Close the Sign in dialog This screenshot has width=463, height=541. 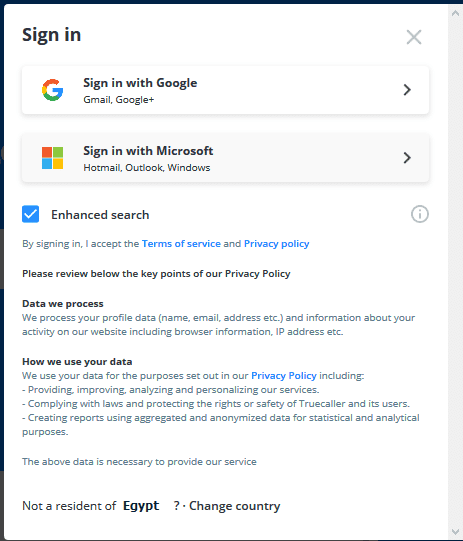(x=414, y=37)
